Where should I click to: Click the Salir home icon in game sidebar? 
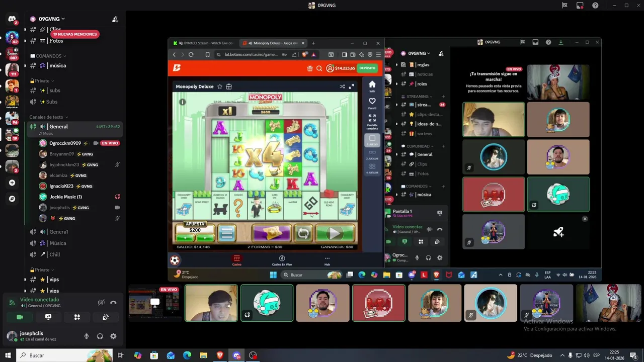click(x=372, y=86)
